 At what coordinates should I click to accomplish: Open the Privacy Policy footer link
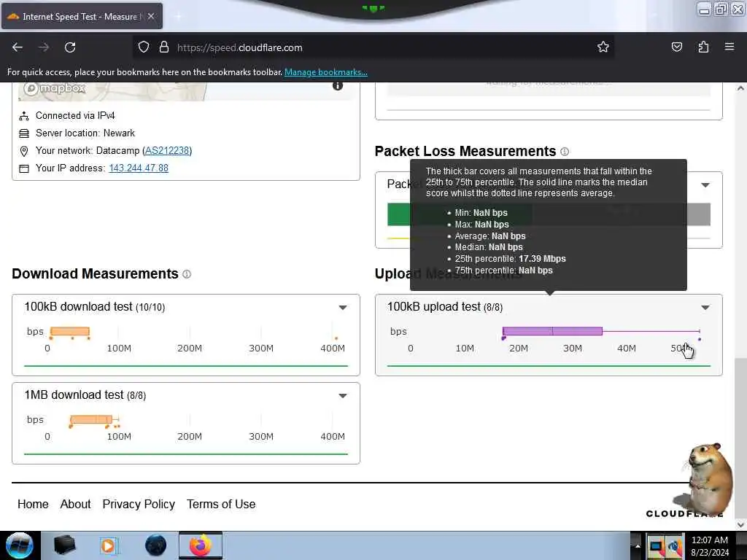point(139,504)
